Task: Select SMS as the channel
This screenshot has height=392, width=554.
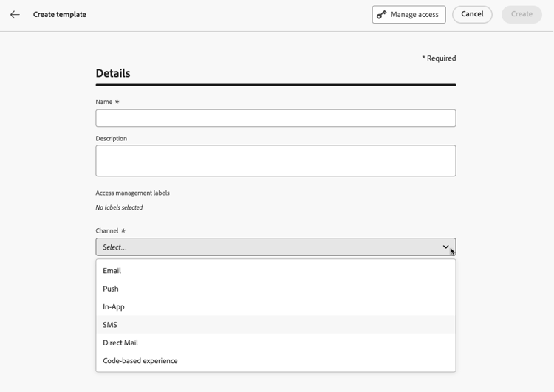Action: click(x=110, y=325)
